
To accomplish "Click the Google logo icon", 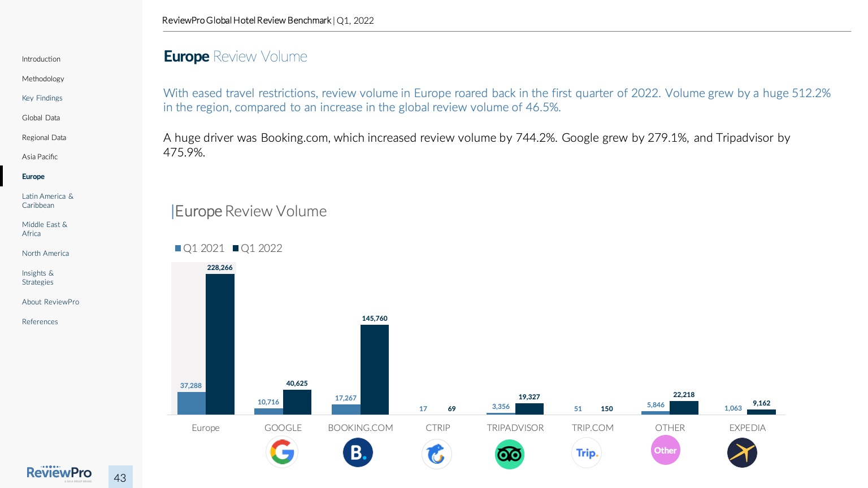I will pos(282,452).
